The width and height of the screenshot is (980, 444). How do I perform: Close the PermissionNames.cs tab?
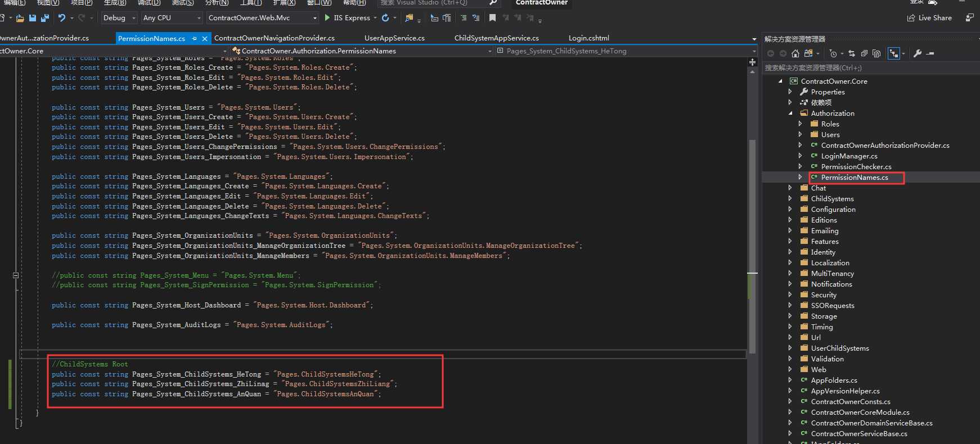pyautogui.click(x=205, y=39)
